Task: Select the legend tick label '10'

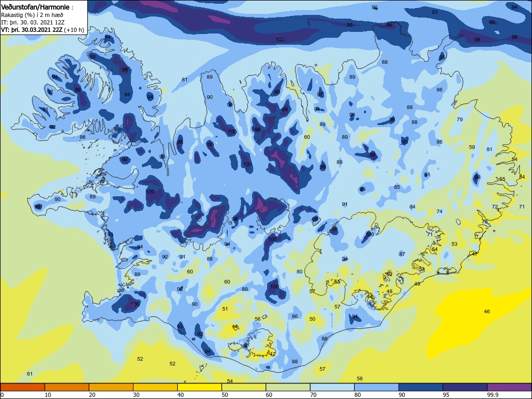Action: (x=48, y=395)
